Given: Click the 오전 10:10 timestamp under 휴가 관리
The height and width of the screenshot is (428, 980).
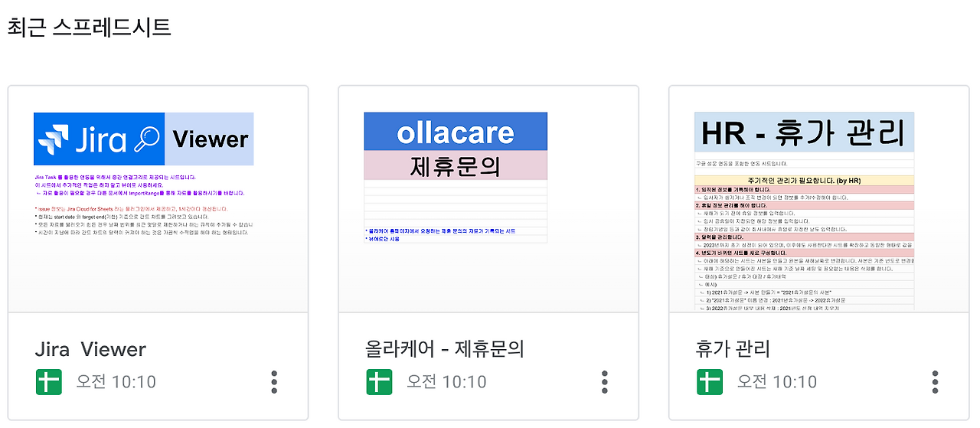Looking at the screenshot, I should [777, 381].
